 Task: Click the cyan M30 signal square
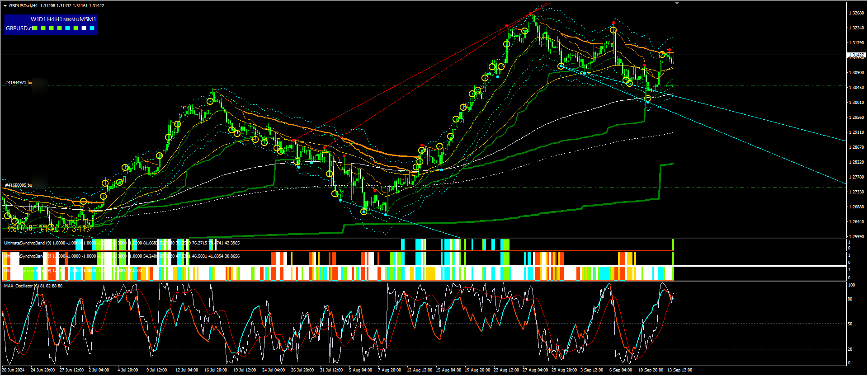pos(68,28)
